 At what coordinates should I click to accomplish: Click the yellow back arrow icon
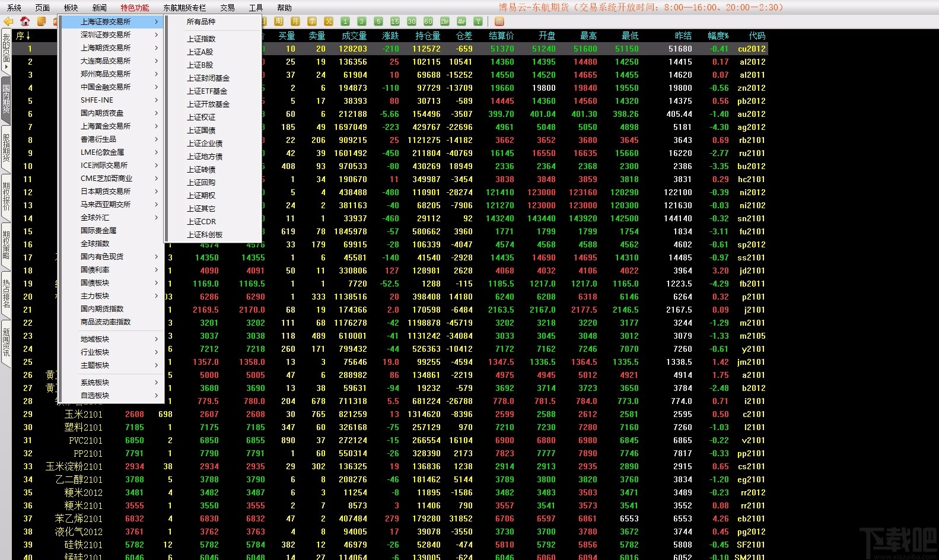click(x=8, y=21)
